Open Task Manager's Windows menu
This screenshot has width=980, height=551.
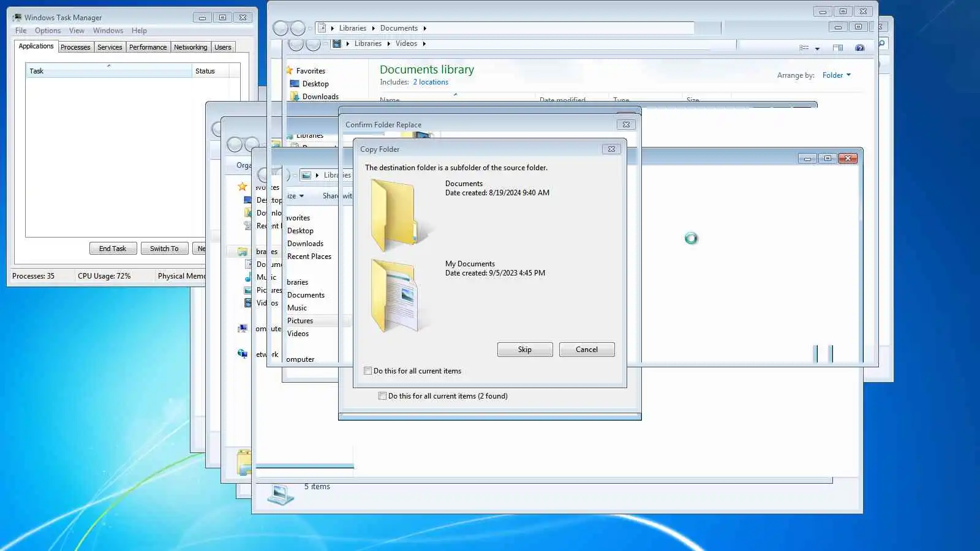pyautogui.click(x=108, y=31)
